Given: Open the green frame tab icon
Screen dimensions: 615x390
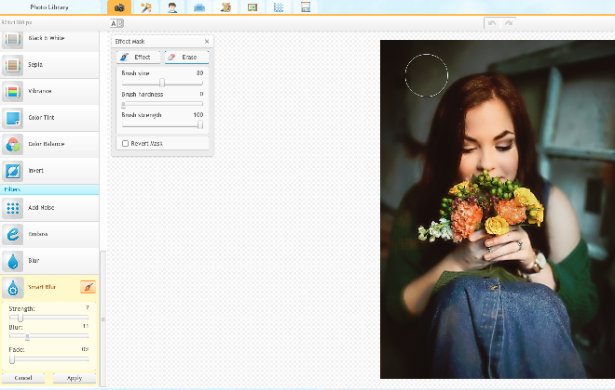Looking at the screenshot, I should (x=252, y=7).
